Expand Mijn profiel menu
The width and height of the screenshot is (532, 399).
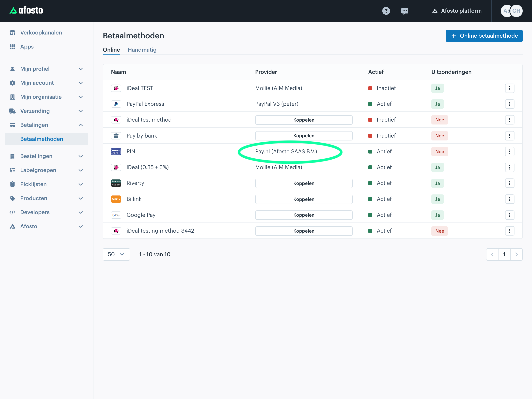pos(46,69)
